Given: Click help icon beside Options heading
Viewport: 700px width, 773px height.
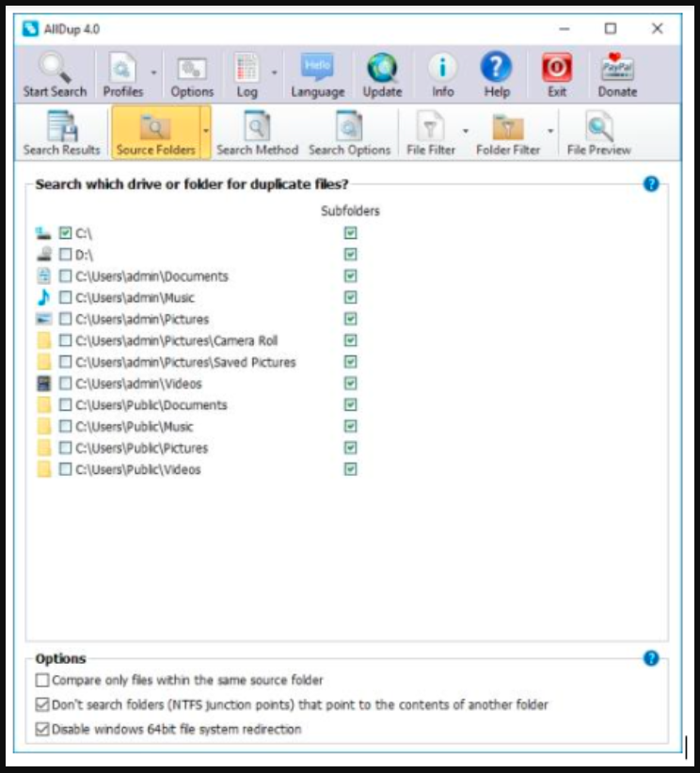Looking at the screenshot, I should [x=651, y=658].
